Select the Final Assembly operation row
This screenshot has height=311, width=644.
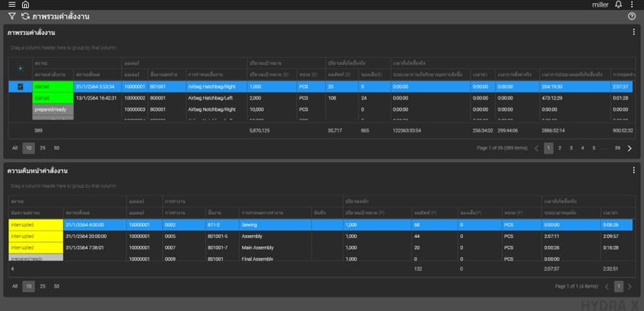(322, 259)
